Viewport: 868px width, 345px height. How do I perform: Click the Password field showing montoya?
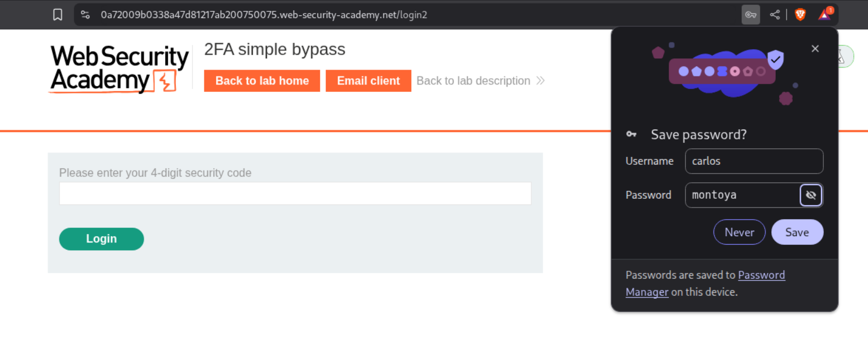point(742,195)
